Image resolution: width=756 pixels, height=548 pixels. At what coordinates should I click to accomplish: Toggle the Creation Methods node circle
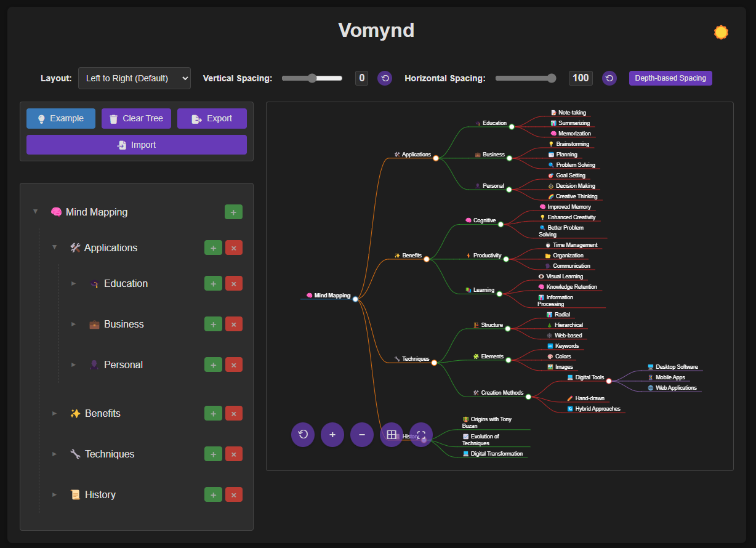point(528,397)
